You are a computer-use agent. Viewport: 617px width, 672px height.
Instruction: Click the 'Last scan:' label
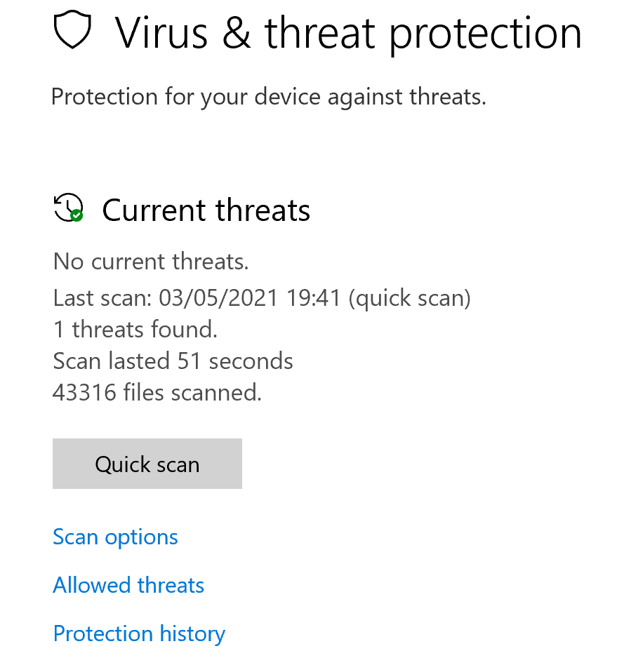pyautogui.click(x=102, y=298)
